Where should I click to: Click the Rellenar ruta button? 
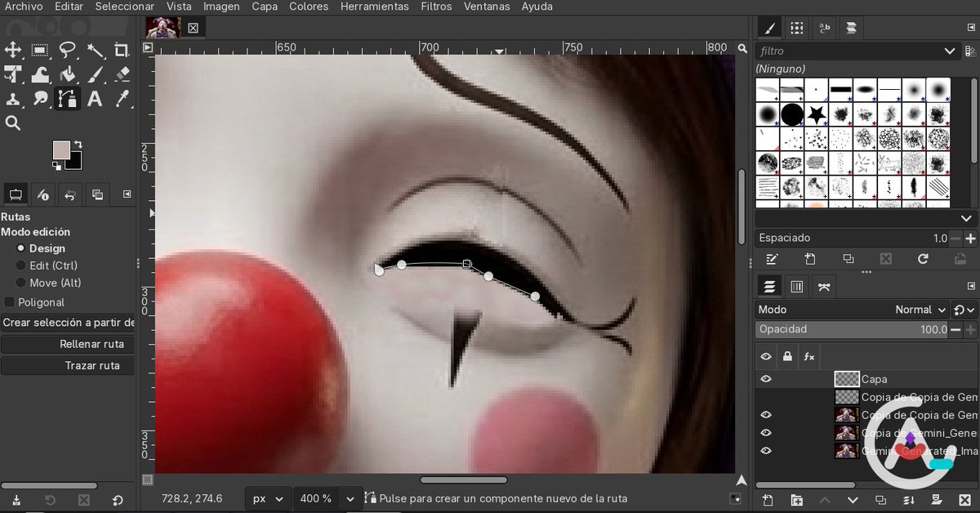coord(67,344)
